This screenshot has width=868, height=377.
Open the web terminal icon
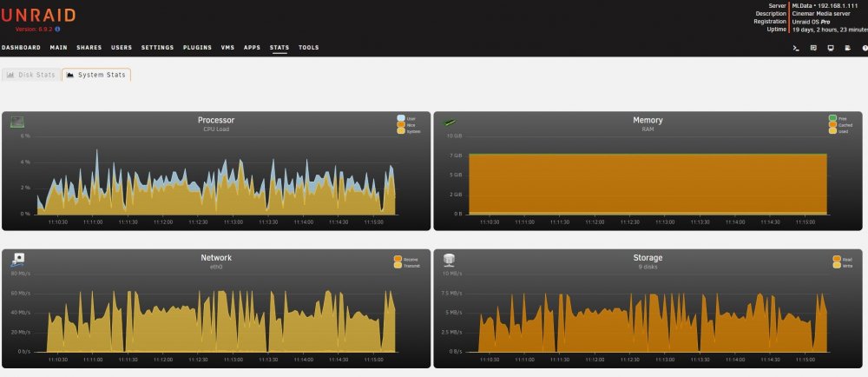click(796, 48)
